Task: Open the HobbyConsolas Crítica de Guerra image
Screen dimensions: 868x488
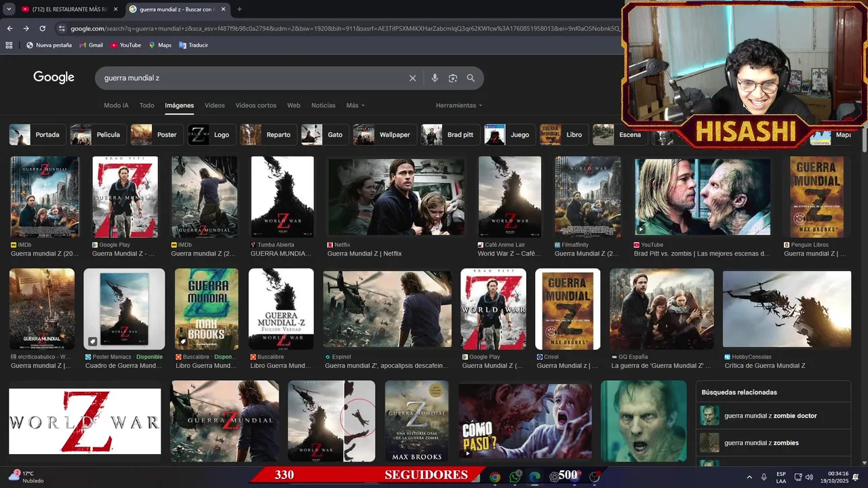Action: point(787,309)
